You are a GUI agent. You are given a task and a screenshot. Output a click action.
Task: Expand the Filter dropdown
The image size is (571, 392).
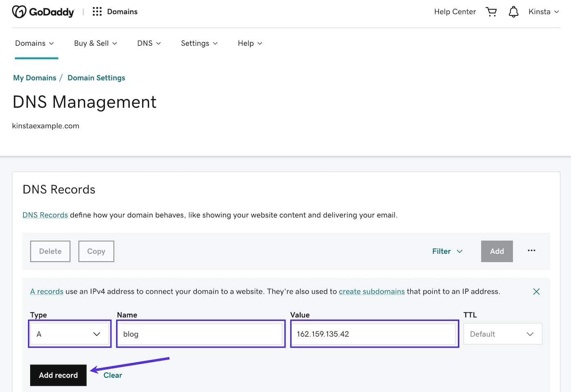(x=447, y=251)
